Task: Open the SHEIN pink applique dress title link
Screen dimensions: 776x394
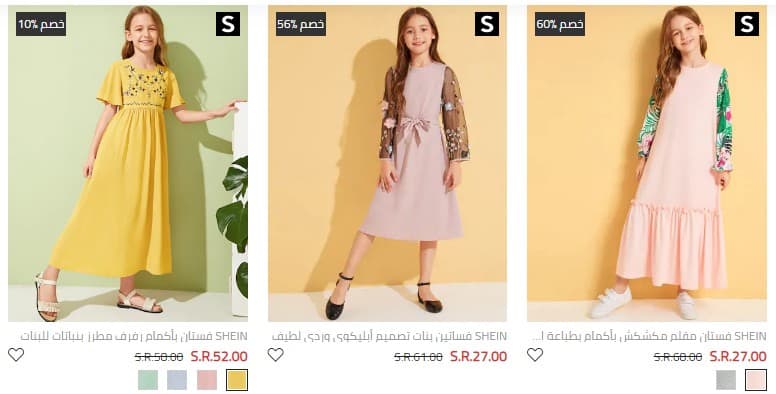Action: tap(389, 336)
